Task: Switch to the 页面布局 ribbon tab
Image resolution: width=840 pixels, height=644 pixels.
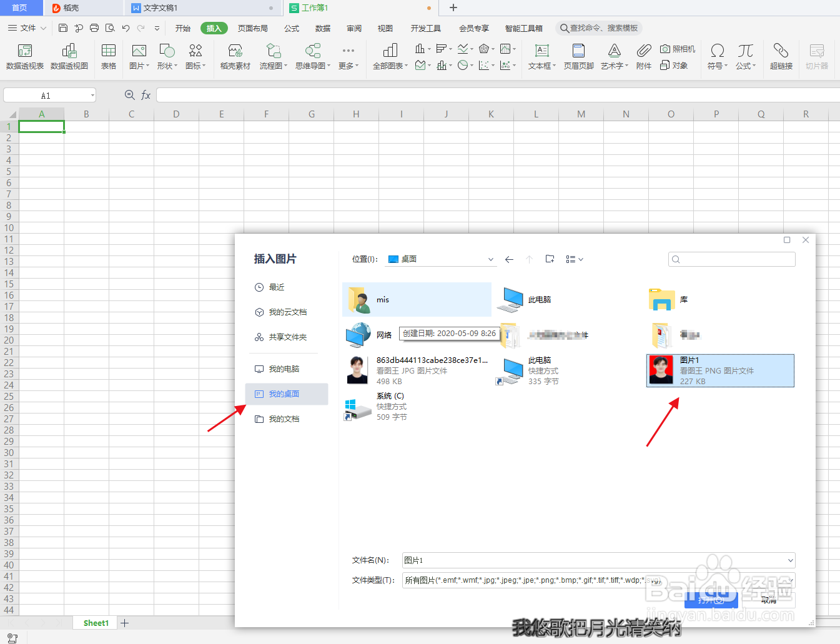Action: click(253, 28)
